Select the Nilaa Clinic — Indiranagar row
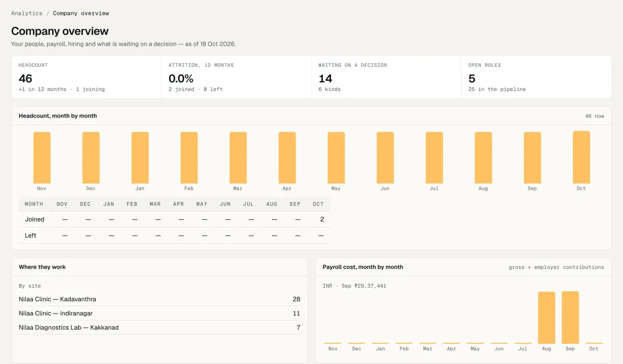Screen dimensions: 623x364 pos(159,313)
